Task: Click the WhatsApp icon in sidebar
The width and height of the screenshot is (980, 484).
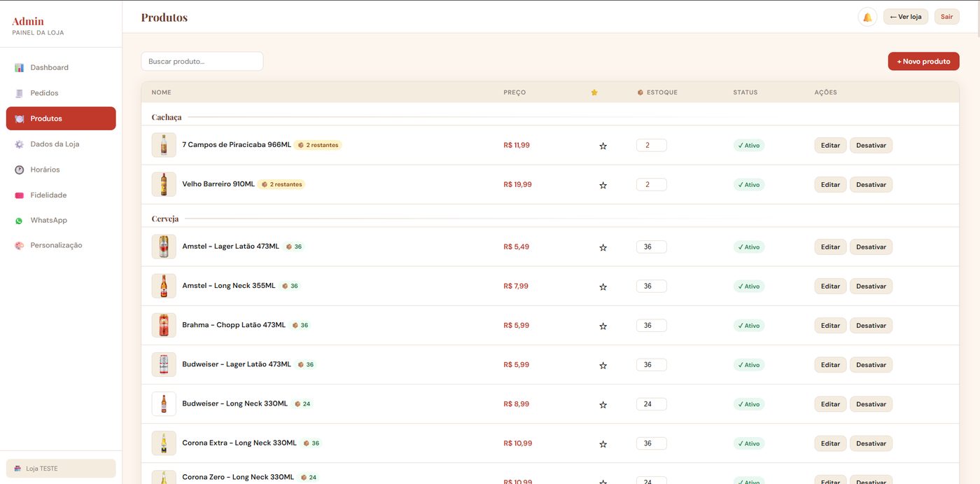Action: click(x=20, y=221)
